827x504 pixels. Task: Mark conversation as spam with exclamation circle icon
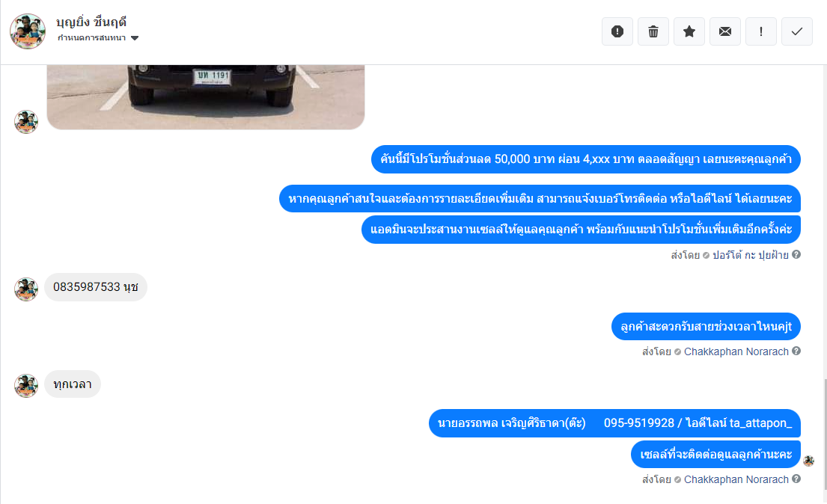click(617, 31)
